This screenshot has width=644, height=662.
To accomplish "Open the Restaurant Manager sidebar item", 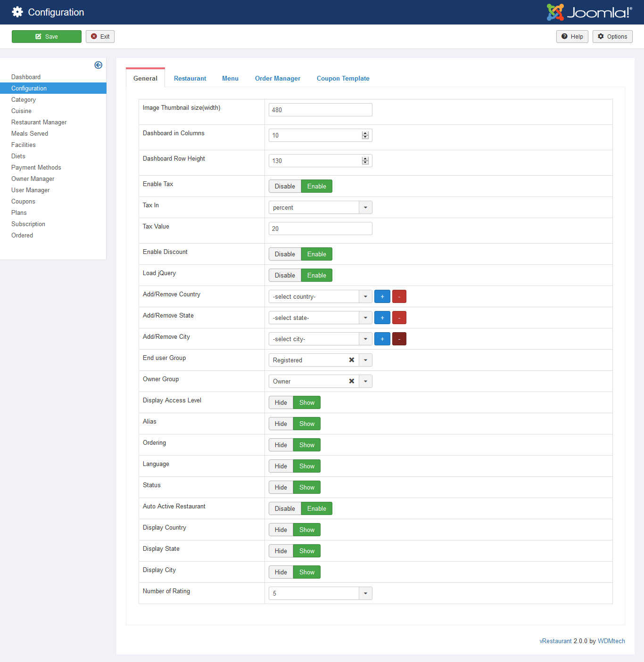I will coord(39,122).
